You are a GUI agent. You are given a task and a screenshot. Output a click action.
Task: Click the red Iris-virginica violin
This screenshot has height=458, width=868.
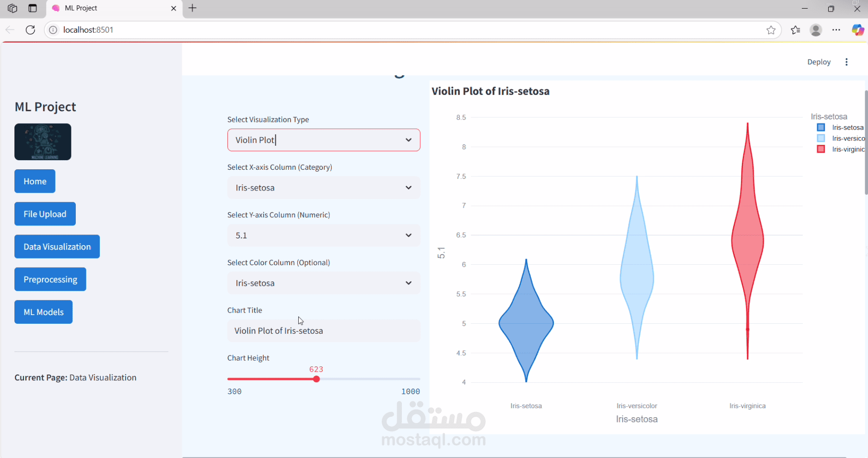click(748, 240)
